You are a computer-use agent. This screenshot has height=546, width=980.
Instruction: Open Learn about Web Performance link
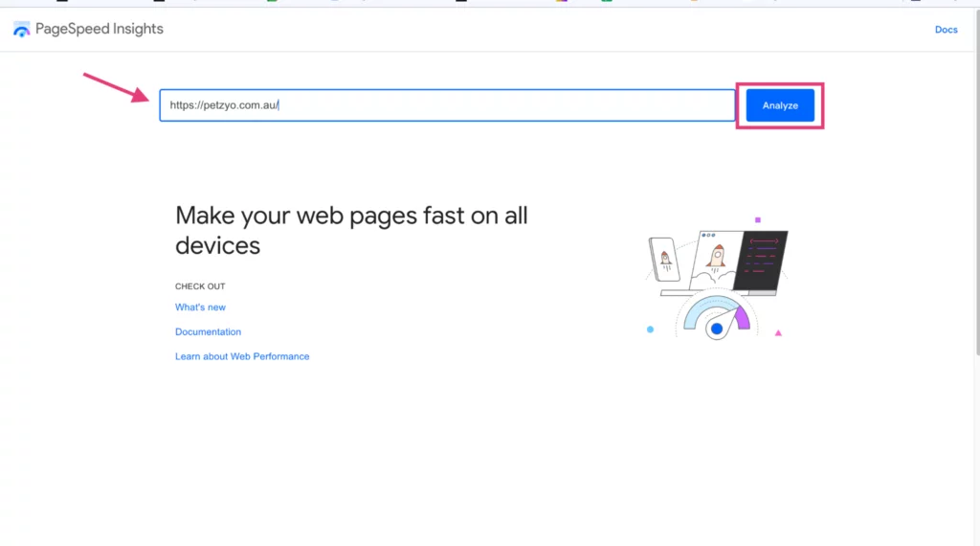point(242,356)
